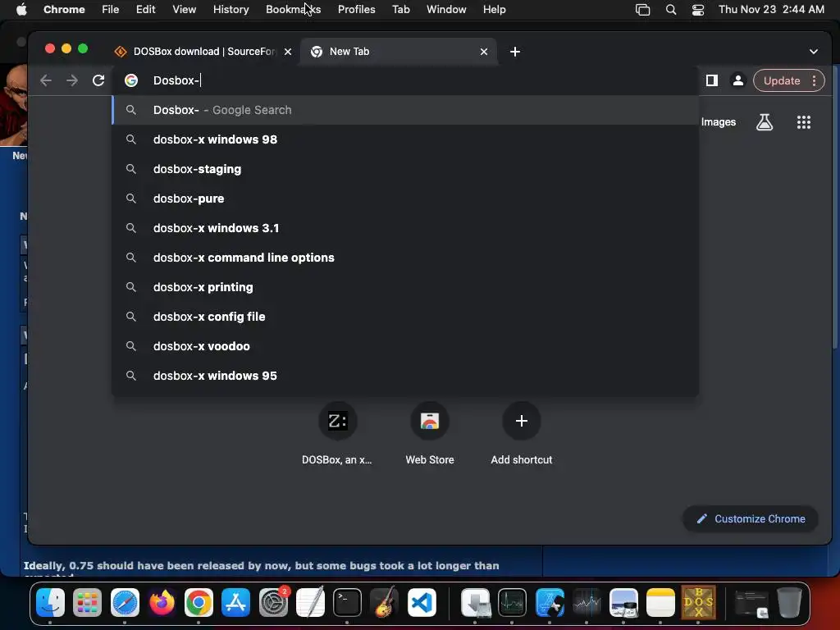The width and height of the screenshot is (840, 630).
Task: Choose suggestion 'dosbox-staging'
Action: (x=405, y=169)
